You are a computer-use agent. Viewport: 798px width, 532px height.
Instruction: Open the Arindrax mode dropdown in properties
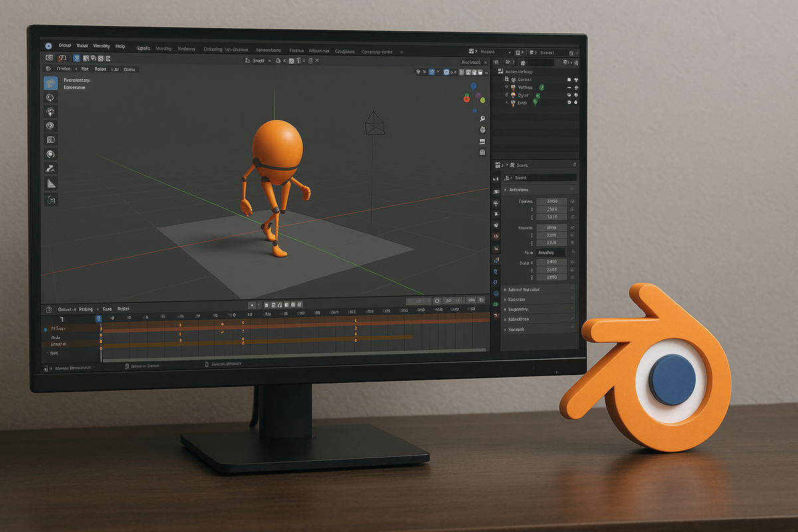point(549,253)
